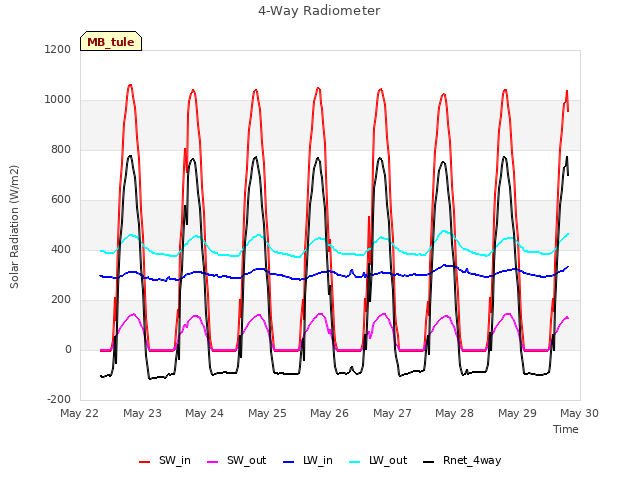Click the 400 y-axis tick label
Image resolution: width=640 pixels, height=480 pixels.
pos(61,249)
